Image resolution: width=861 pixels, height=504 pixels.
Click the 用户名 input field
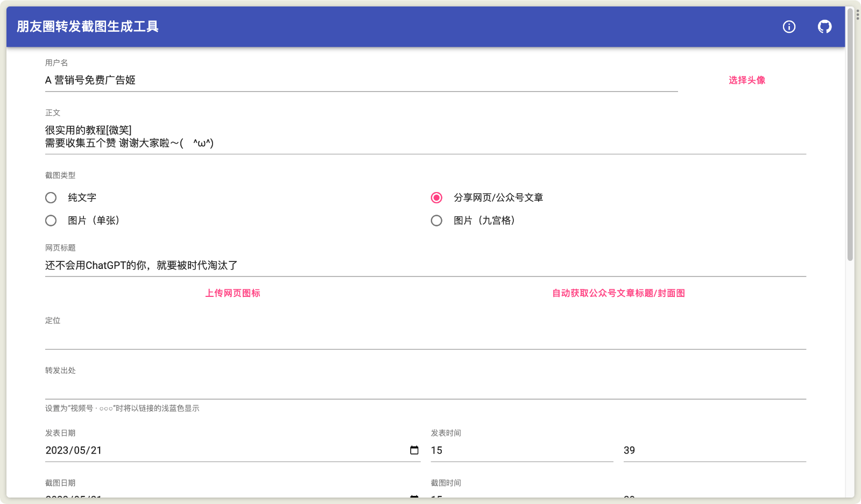click(x=323, y=80)
